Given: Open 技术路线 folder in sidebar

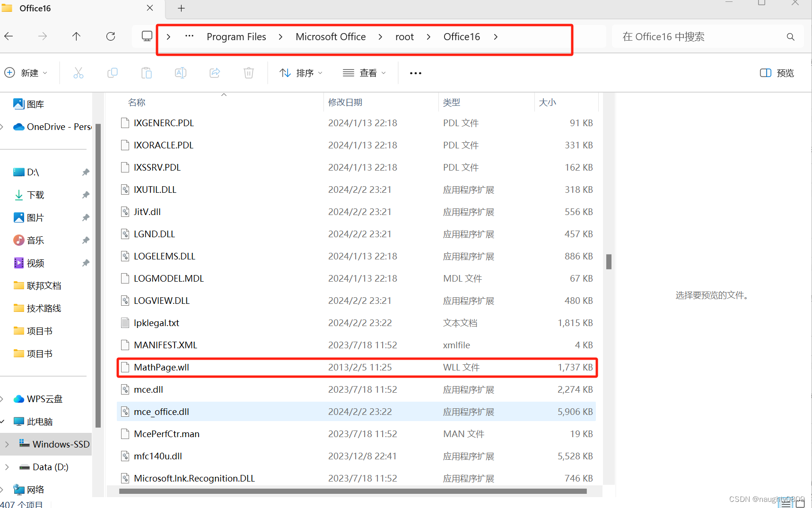Looking at the screenshot, I should [37, 308].
